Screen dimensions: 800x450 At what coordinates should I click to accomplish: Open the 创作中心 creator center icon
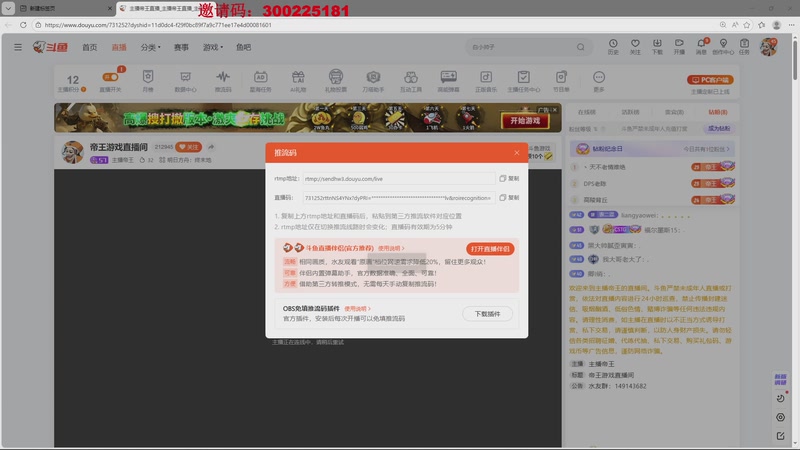click(x=723, y=47)
